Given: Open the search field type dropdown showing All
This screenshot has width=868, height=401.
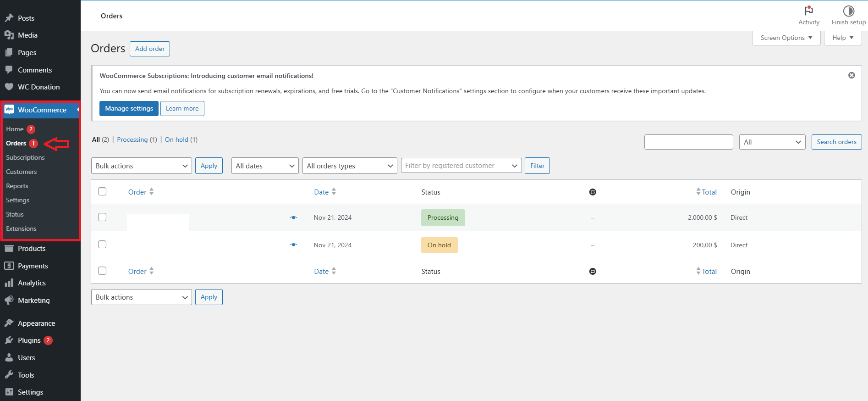Looking at the screenshot, I should [772, 142].
